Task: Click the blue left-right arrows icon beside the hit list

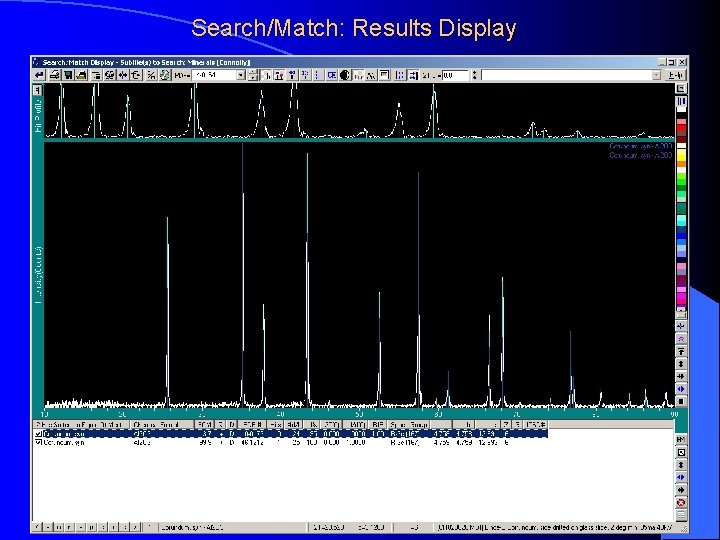Action: click(x=681, y=478)
